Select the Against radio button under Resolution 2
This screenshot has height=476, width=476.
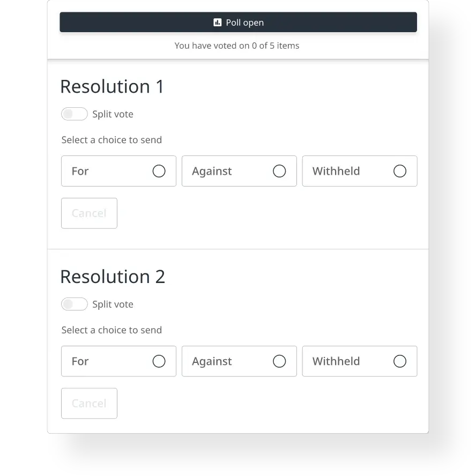click(279, 361)
